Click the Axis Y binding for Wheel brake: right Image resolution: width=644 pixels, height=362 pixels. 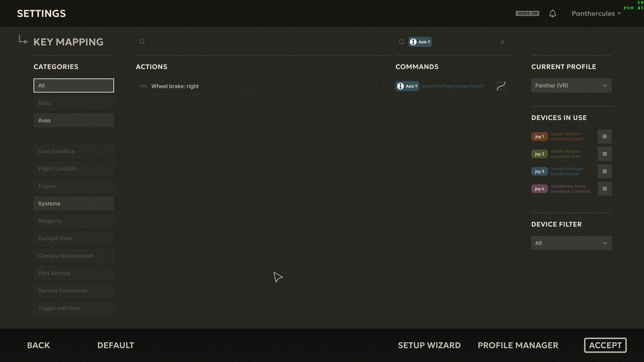pos(407,86)
